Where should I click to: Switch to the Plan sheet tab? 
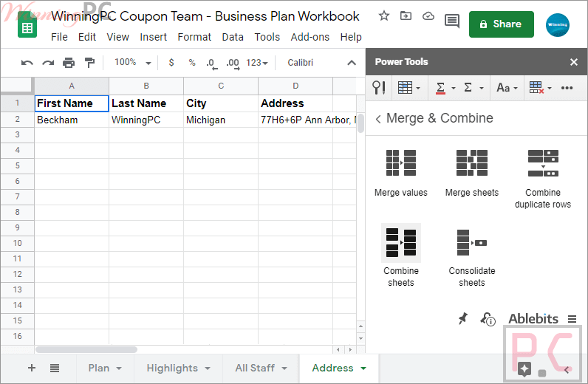click(x=99, y=368)
